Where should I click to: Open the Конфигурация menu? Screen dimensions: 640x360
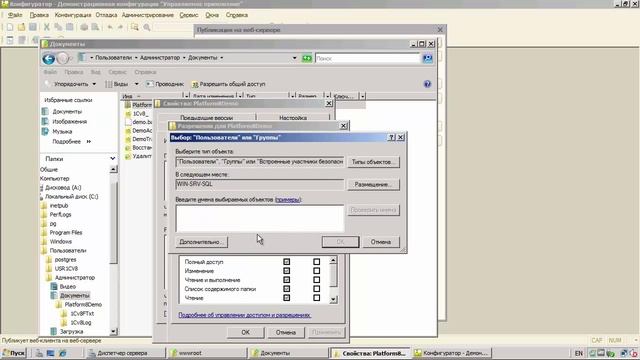coord(73,15)
